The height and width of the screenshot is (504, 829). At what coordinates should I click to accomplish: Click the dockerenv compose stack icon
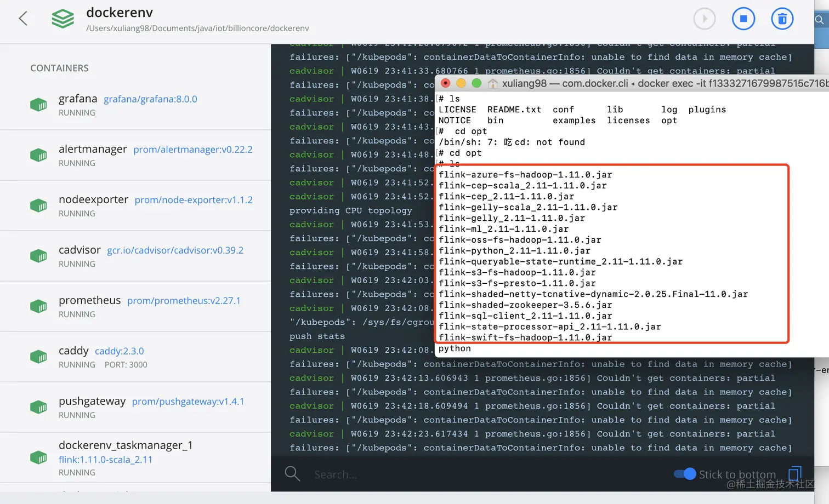point(63,19)
